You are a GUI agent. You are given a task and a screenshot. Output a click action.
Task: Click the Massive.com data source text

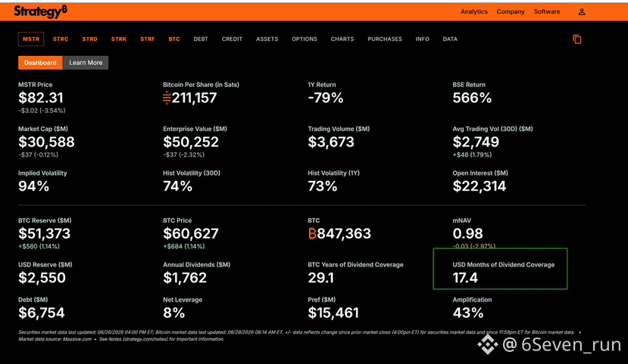(77, 339)
